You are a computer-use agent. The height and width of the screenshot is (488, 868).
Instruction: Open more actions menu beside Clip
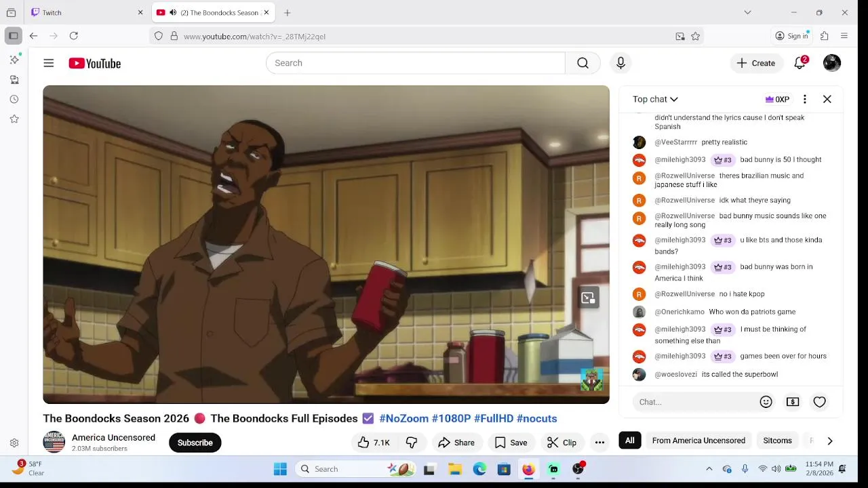click(599, 443)
